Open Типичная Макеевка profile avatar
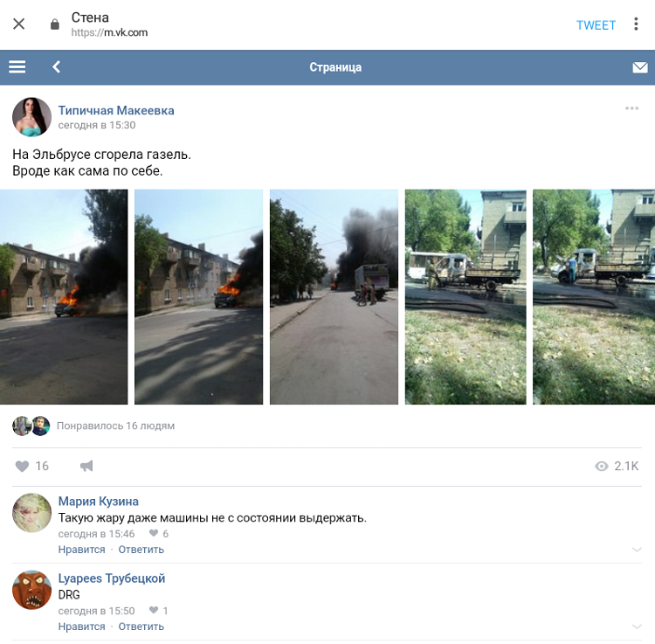This screenshot has width=655, height=644. point(31,117)
